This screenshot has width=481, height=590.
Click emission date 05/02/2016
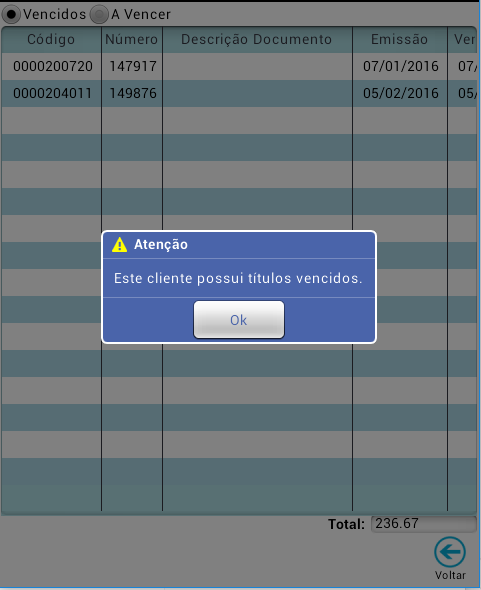click(x=401, y=93)
